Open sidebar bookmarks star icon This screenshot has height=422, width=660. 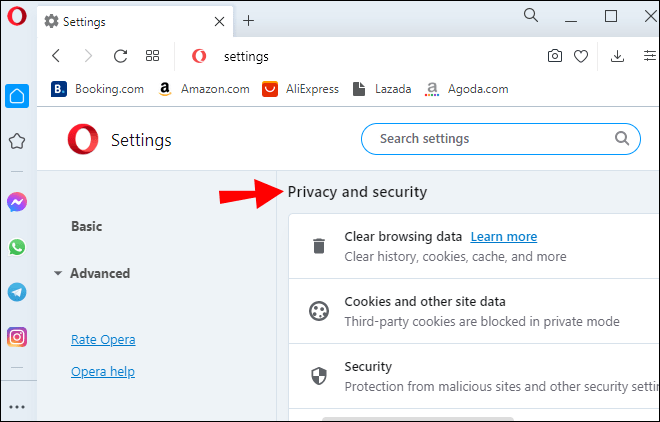[x=16, y=141]
